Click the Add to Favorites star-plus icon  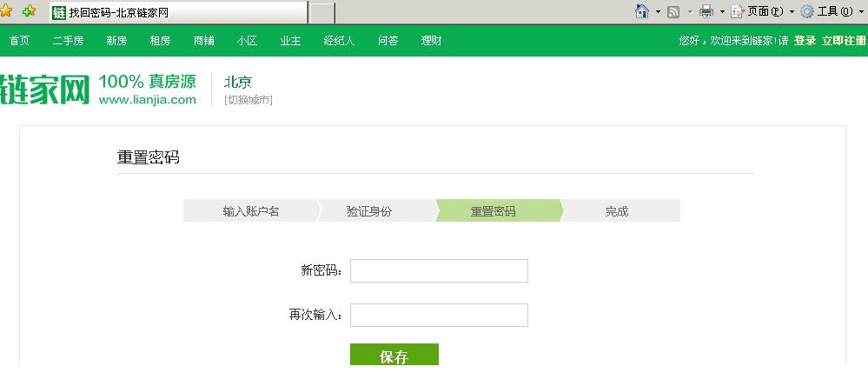[x=29, y=10]
